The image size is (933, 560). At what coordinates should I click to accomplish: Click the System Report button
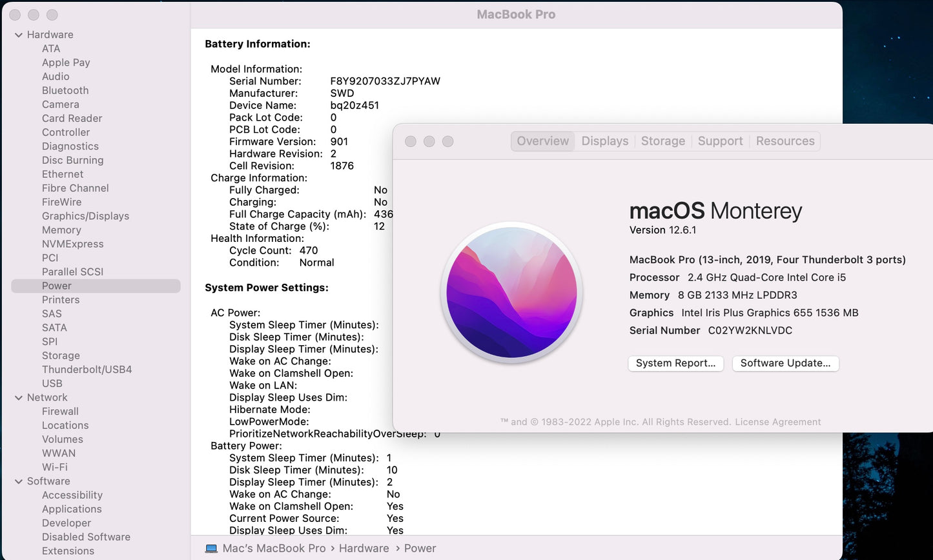(x=675, y=363)
